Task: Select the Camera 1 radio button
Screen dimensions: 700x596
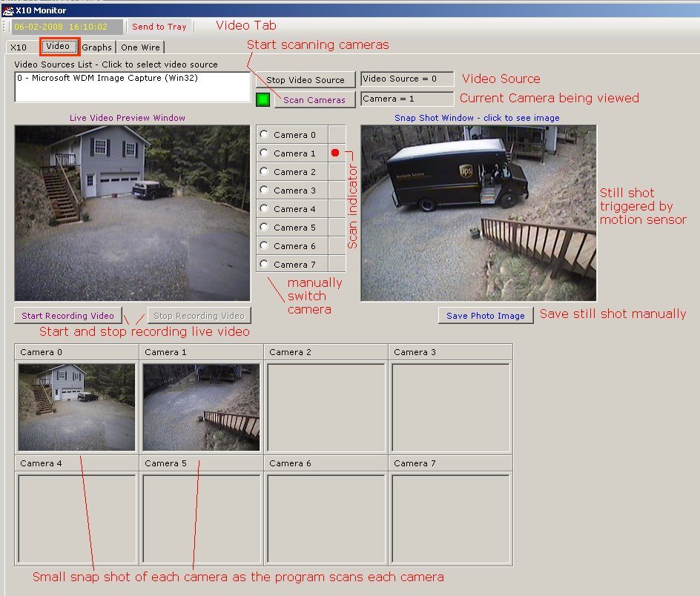Action: 264,153
